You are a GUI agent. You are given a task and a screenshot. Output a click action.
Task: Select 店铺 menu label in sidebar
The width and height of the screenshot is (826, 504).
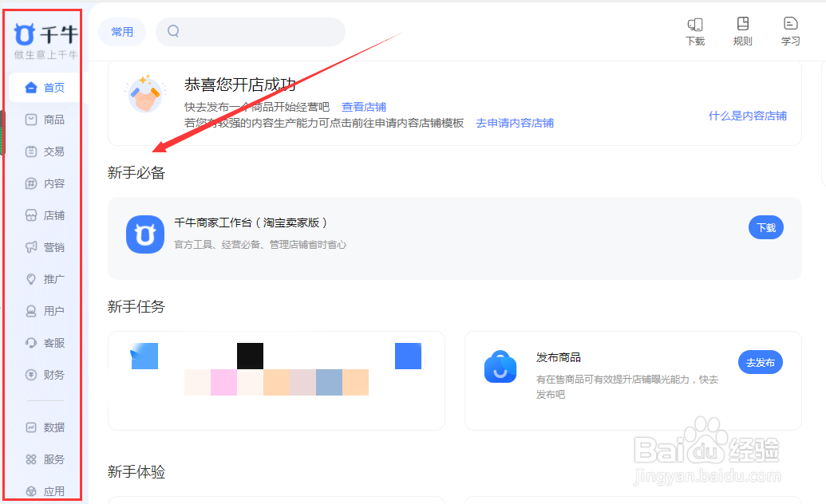[53, 215]
